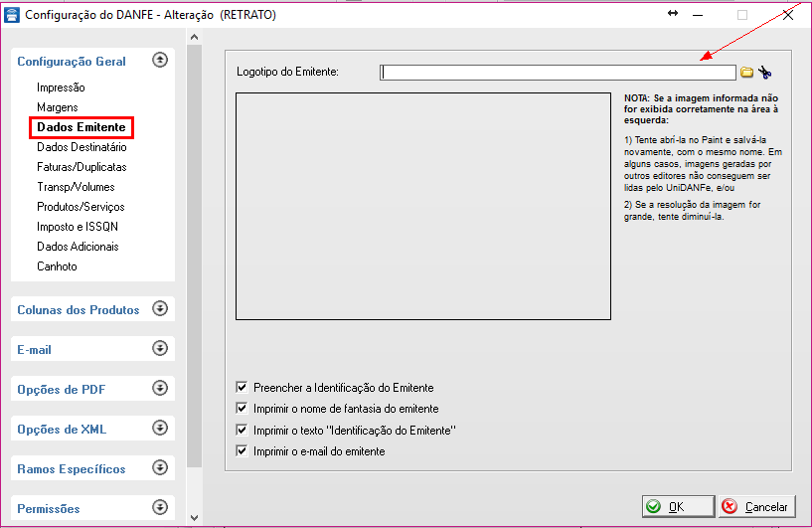Click the folder icon to browse logo

tap(747, 73)
